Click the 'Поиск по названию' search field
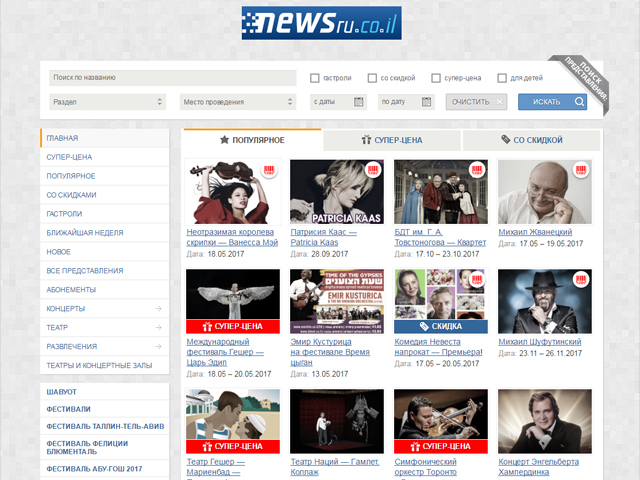 [173, 78]
